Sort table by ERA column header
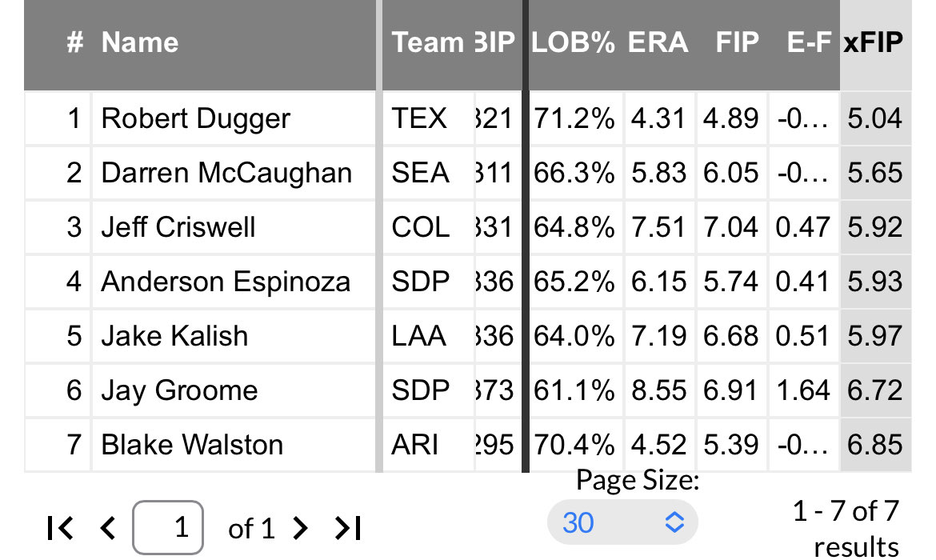The image size is (936, 560). click(x=658, y=42)
